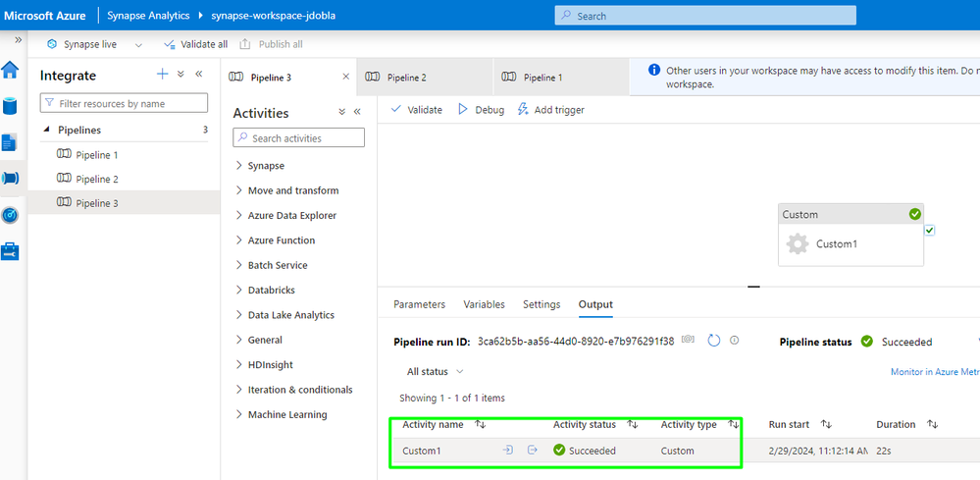Screen dimensions: 980x480
Task: Click Add trigger
Action: coord(551,109)
